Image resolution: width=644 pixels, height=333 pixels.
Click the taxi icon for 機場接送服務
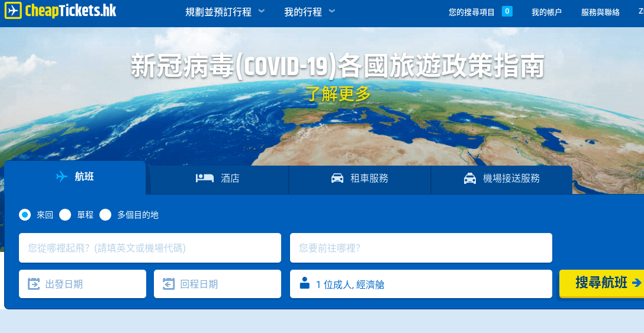click(x=470, y=178)
